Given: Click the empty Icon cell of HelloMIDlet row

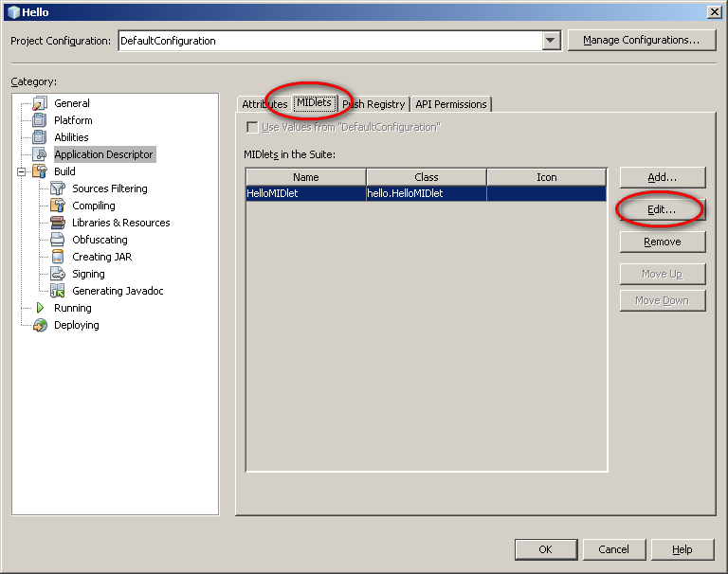Looking at the screenshot, I should 546,193.
